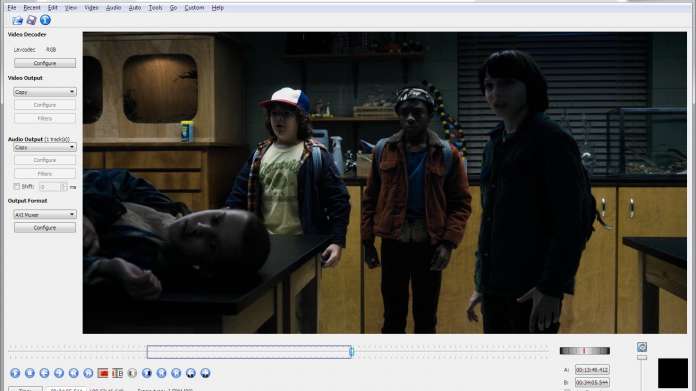Expand the Audio Output Copy dropdown
Screen dimensions: 696x391
click(x=45, y=147)
